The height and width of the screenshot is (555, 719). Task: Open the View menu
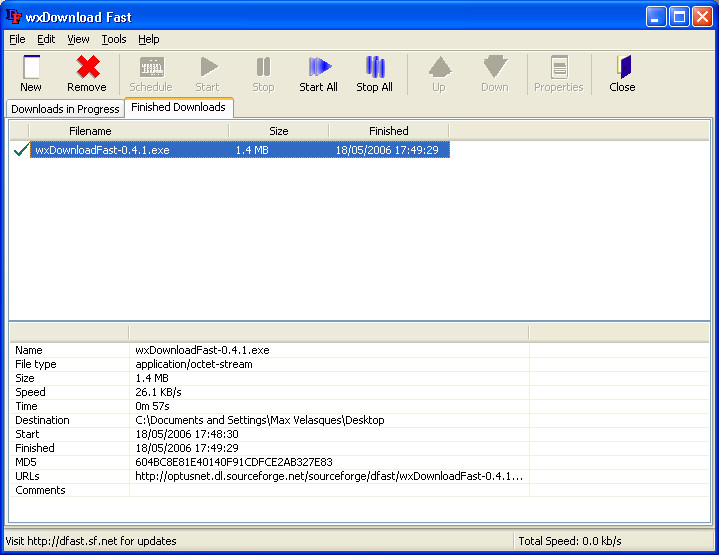click(78, 39)
